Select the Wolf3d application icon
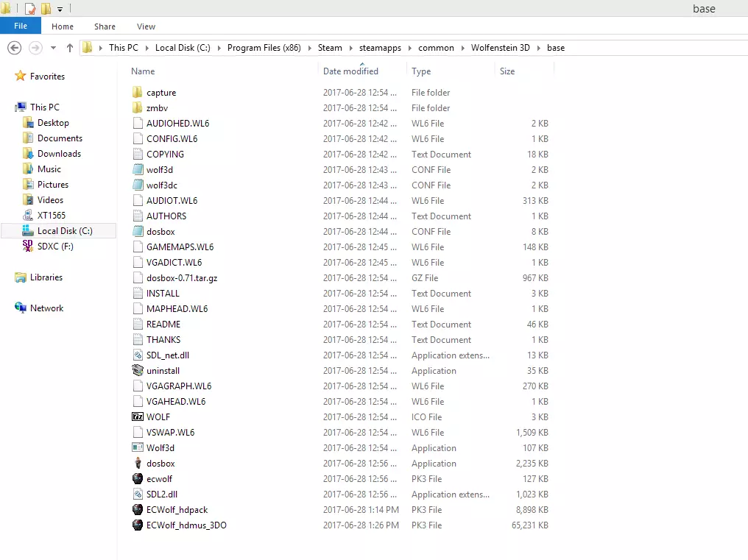 click(138, 447)
